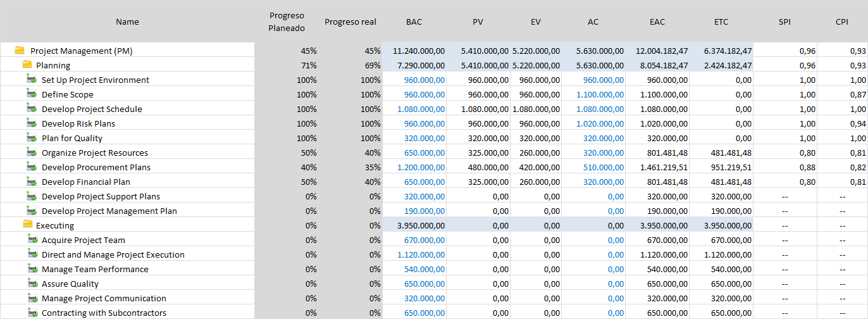
Task: Click the Progreso Planeado column header
Action: 287,22
